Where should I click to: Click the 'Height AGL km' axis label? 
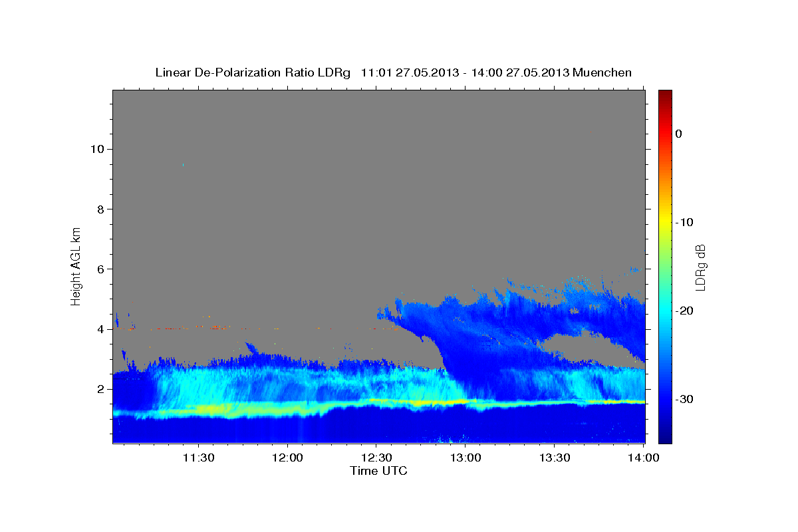point(76,265)
